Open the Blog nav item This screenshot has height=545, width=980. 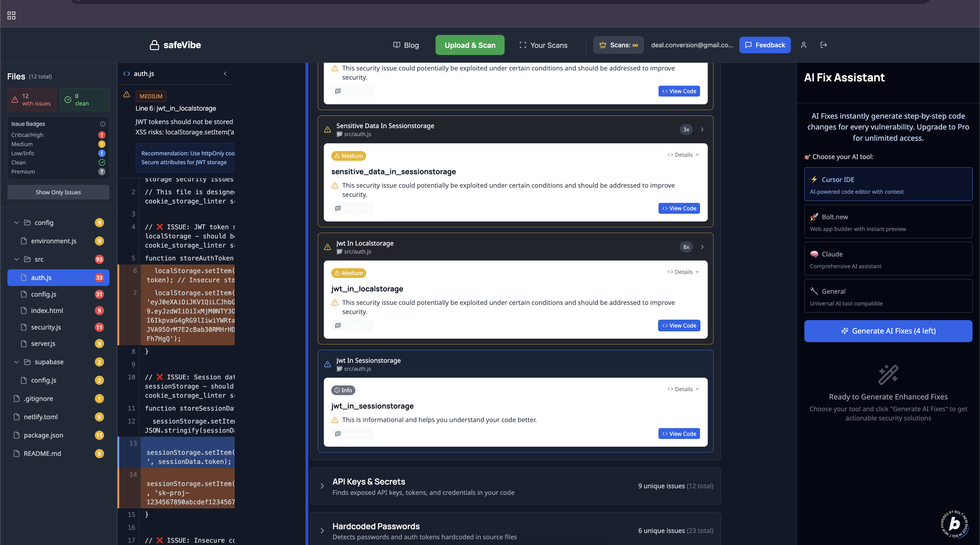click(x=406, y=45)
